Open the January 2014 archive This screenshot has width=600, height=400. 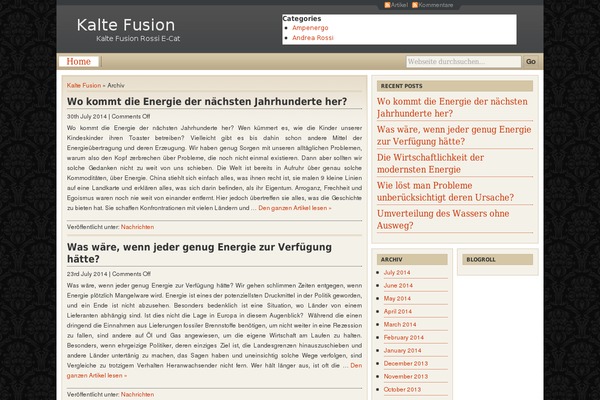pyautogui.click(x=403, y=351)
